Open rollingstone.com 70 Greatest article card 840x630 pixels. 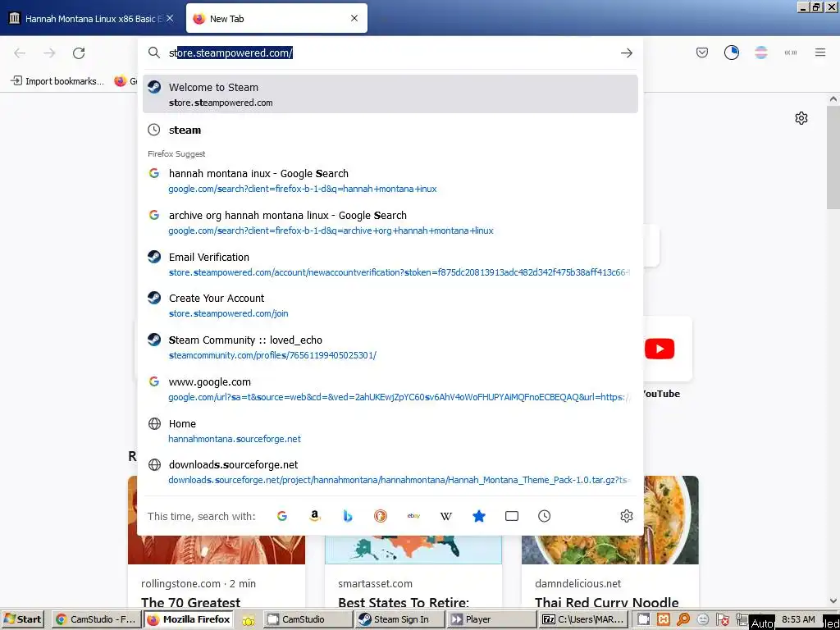[217, 542]
